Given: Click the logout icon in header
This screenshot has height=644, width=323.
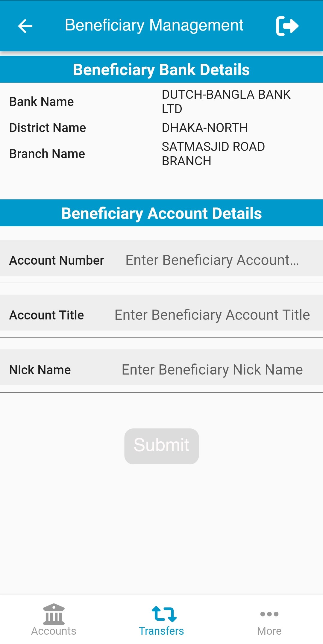Looking at the screenshot, I should tap(287, 26).
